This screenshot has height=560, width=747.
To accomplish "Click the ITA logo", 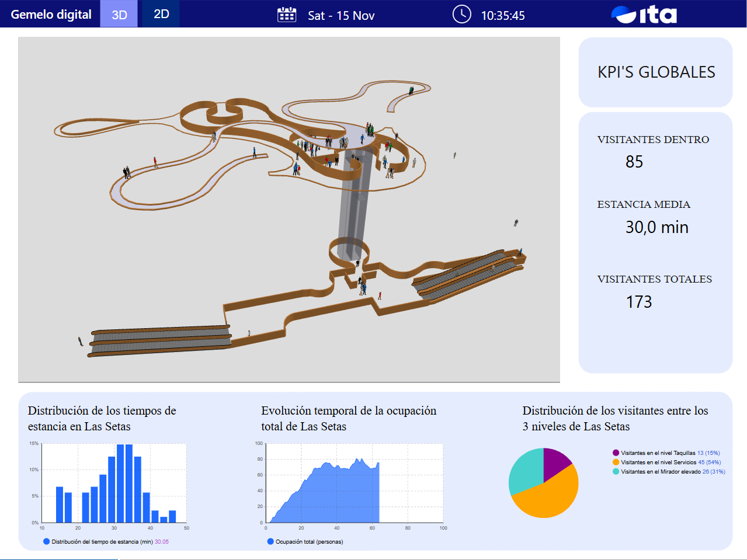I will 644,15.
